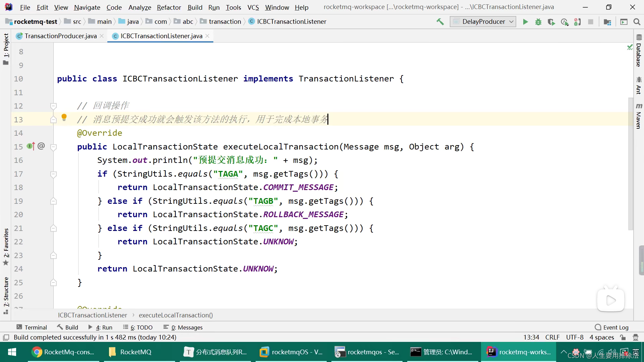The height and width of the screenshot is (362, 644).
Task: Open the 4: Run tool window
Action: pos(100,327)
